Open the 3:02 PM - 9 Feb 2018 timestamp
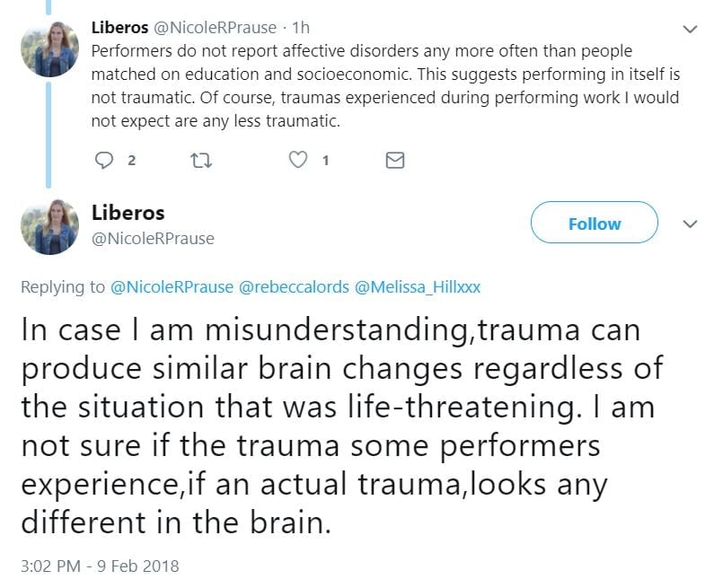The height and width of the screenshot is (588, 714). click(100, 566)
